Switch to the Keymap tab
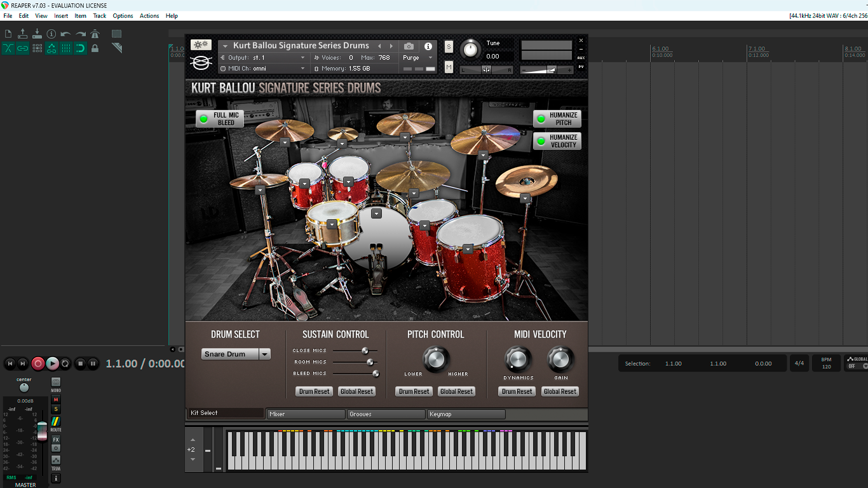 tap(466, 414)
